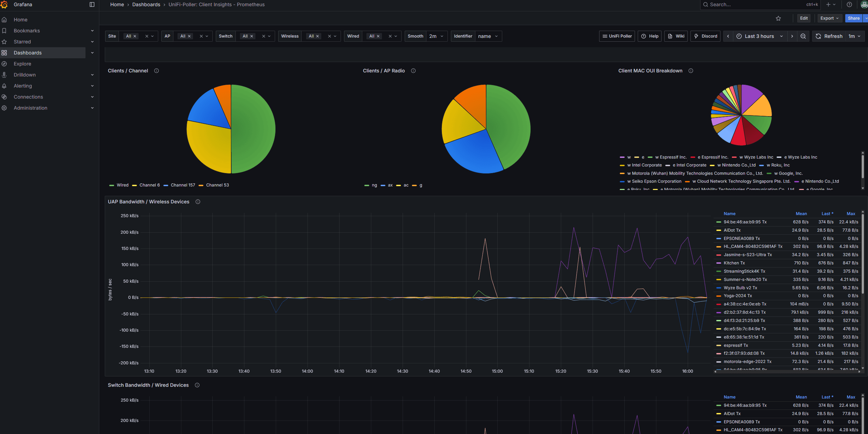Screen dimensions: 868x434
Task: Select Dashboards in sidebar menu
Action: pos(28,53)
